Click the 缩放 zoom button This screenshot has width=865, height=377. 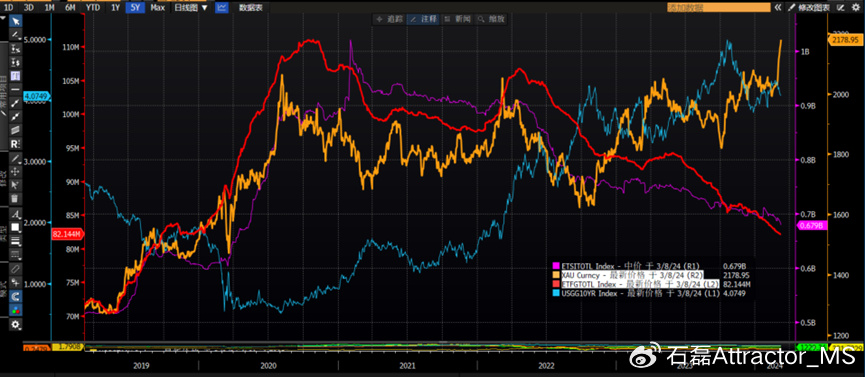pos(490,19)
